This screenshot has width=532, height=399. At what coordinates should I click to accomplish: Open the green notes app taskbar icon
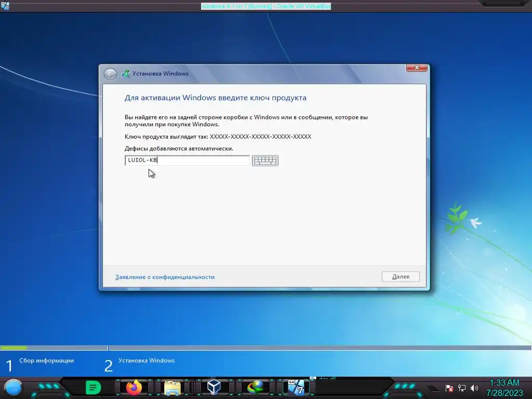[x=94, y=388]
